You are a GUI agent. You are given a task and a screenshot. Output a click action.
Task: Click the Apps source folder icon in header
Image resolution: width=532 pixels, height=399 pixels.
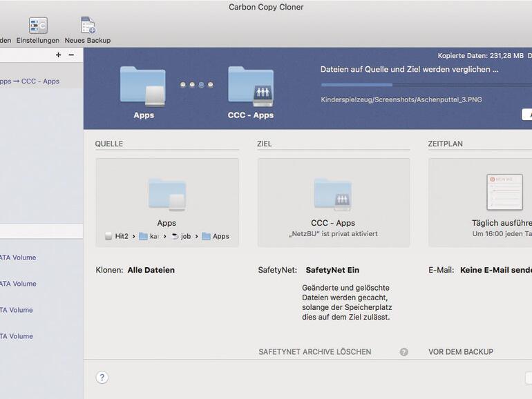[x=143, y=87]
